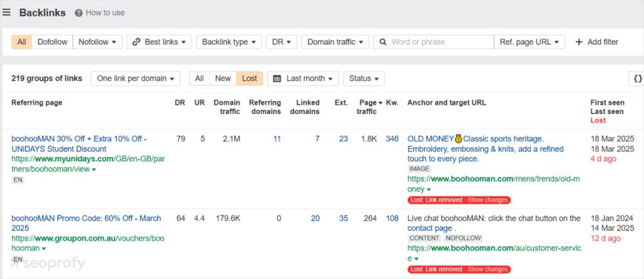This screenshot has height=279, width=644.
Task: Click keywords value 346
Action: [x=392, y=139]
